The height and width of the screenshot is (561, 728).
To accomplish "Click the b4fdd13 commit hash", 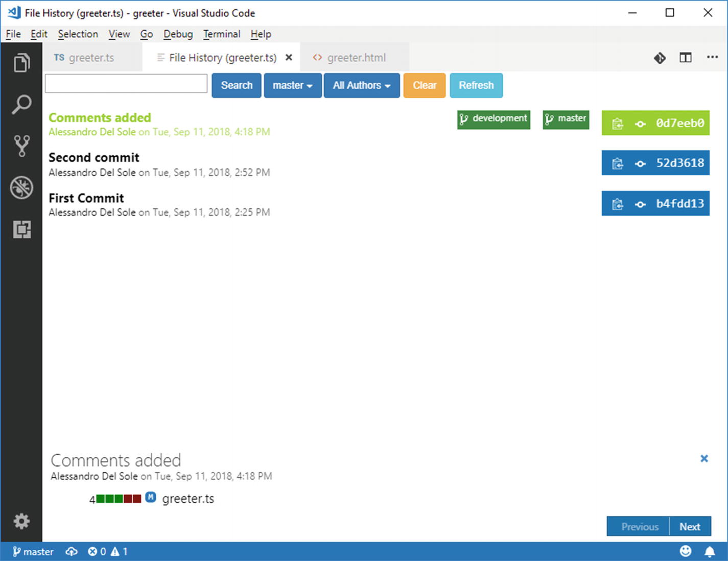I will [680, 204].
